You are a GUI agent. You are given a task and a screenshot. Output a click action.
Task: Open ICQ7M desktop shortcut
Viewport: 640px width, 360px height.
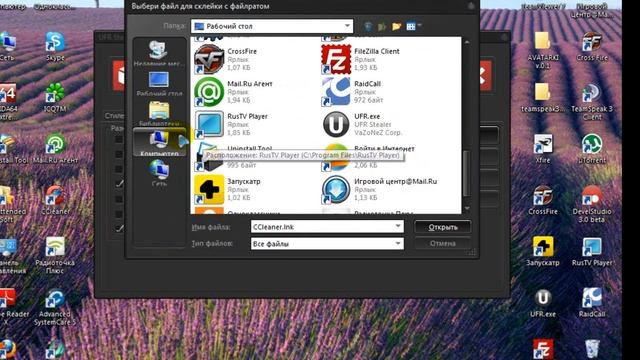[55, 98]
